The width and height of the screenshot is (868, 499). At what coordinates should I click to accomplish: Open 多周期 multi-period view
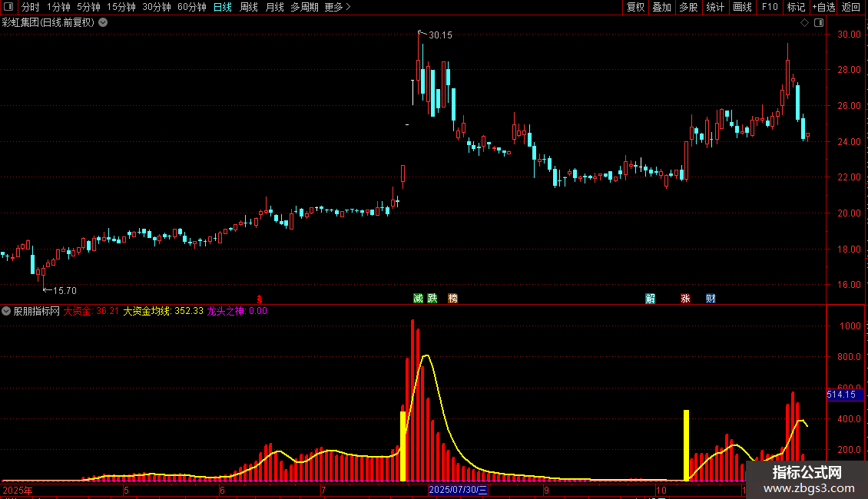tap(304, 7)
